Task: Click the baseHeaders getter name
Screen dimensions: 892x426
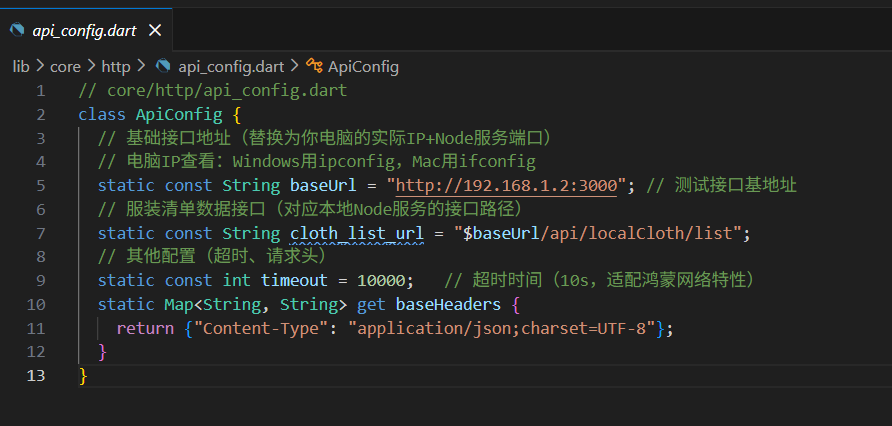Action: [448, 305]
